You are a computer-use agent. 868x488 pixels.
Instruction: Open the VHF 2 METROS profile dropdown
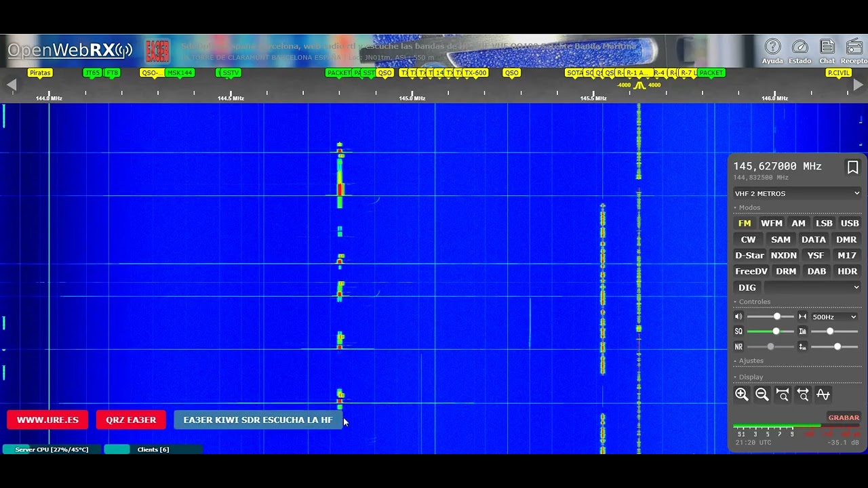click(x=797, y=194)
